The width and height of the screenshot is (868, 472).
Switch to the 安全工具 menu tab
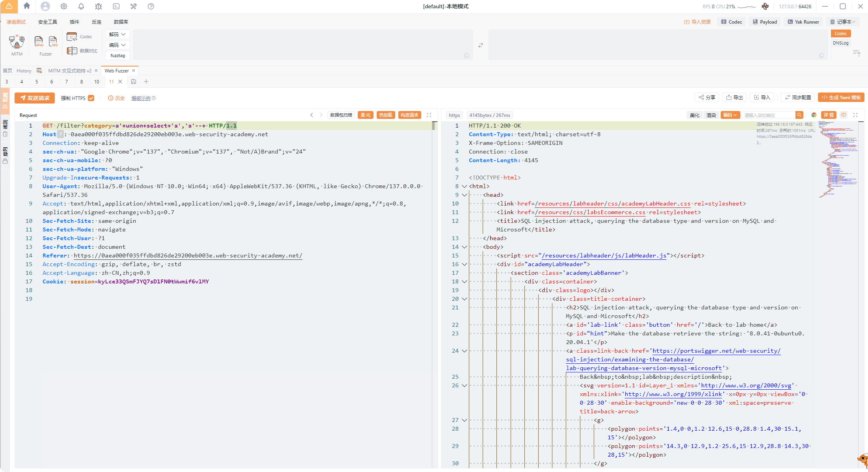pos(47,22)
